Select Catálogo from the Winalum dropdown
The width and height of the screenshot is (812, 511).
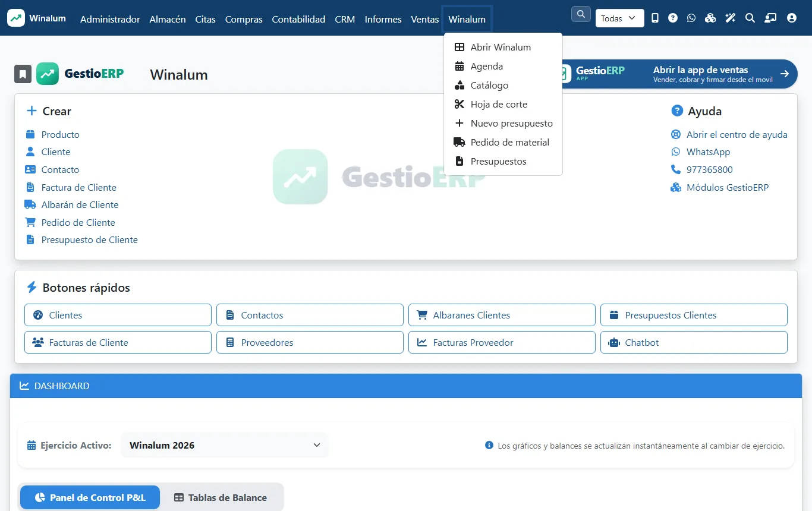click(503, 86)
